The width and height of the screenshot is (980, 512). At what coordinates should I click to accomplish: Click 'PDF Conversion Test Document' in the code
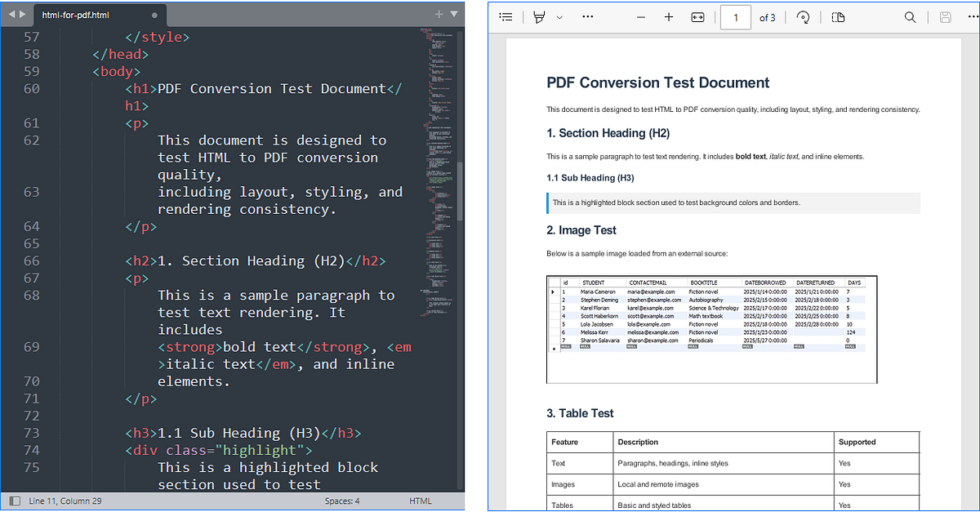coord(272,88)
